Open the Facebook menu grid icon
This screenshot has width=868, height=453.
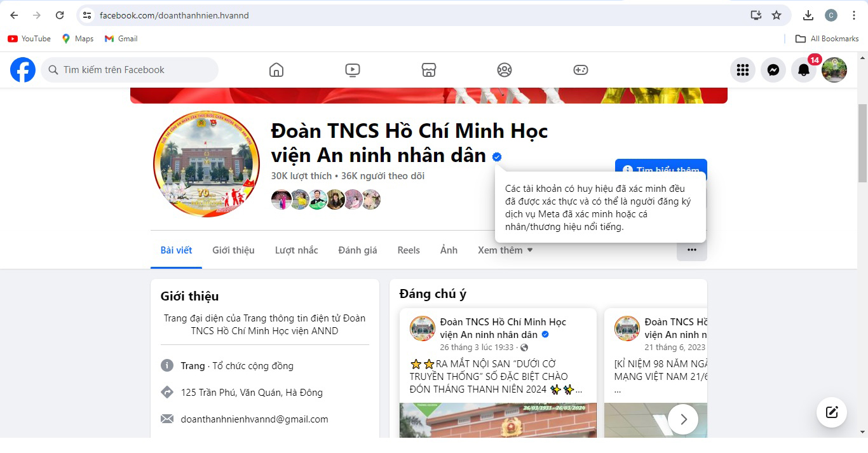tap(742, 70)
